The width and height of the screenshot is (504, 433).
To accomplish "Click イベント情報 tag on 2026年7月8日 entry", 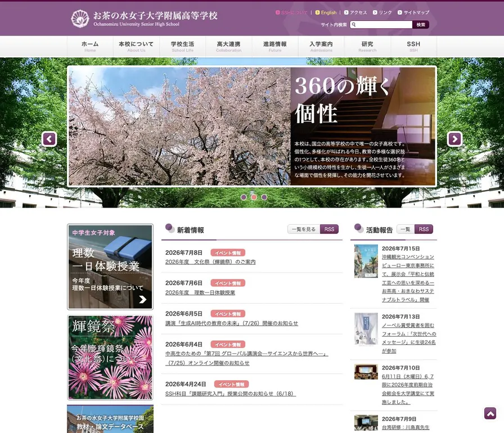I will click(228, 253).
